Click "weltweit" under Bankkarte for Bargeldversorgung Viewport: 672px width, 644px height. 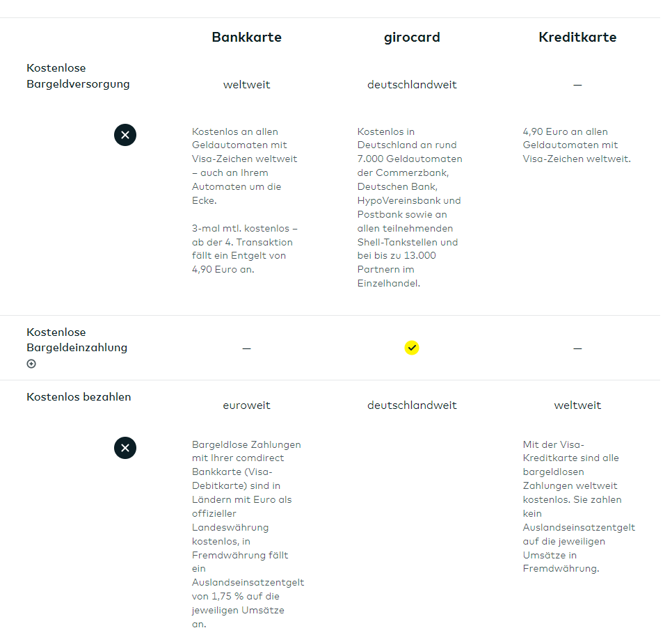pos(246,85)
